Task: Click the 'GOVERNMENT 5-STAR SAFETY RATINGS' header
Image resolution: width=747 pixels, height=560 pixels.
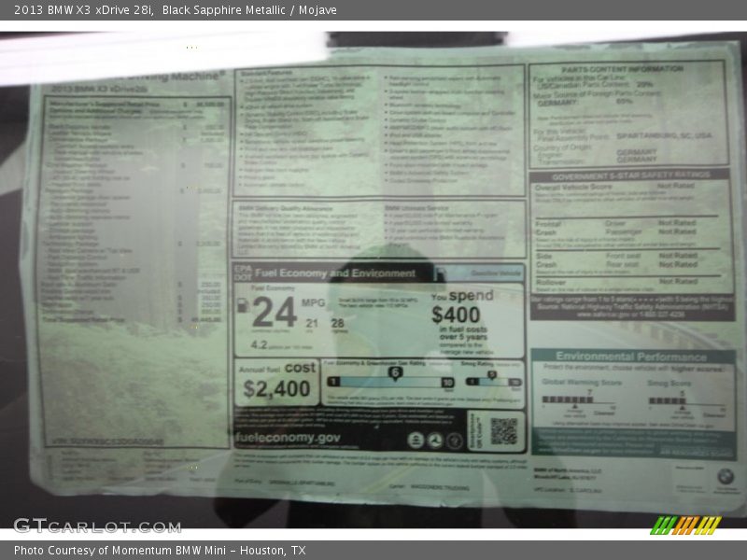Action: [631, 175]
